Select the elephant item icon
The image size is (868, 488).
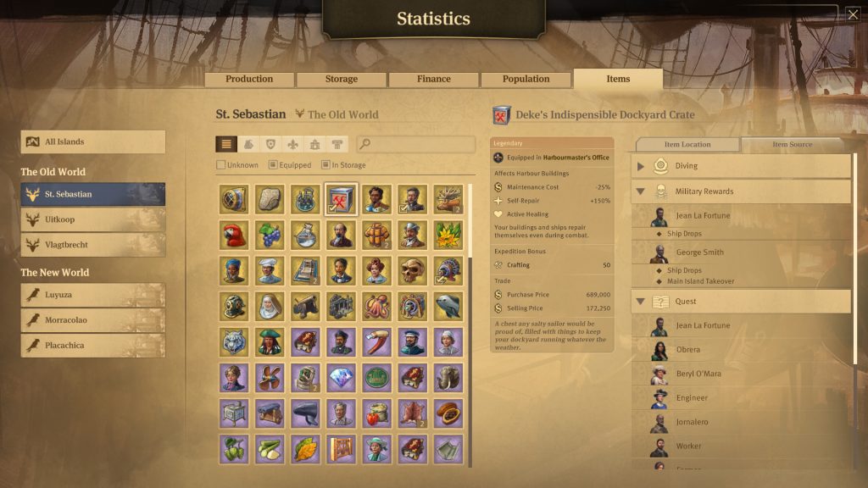(x=448, y=378)
